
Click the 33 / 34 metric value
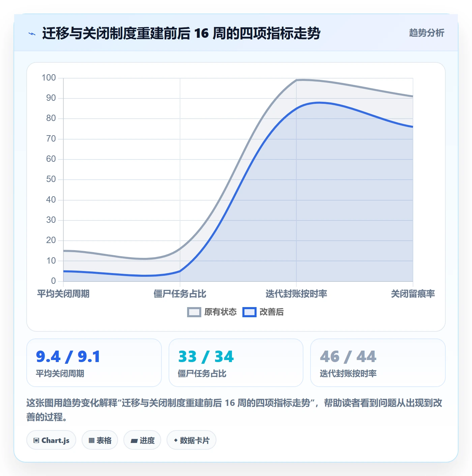206,357
